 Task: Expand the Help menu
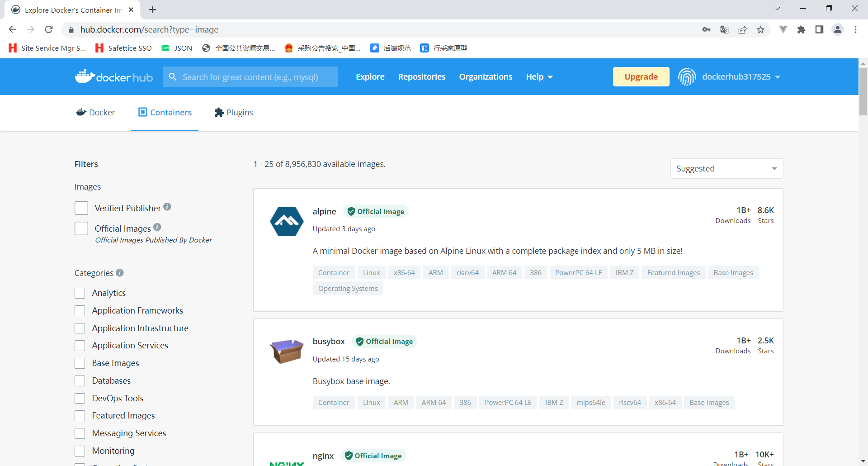[539, 77]
